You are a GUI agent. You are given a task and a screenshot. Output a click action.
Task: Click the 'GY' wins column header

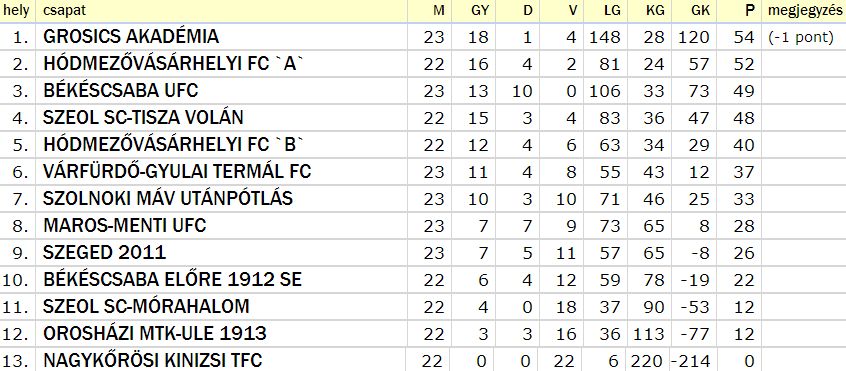pos(479,10)
